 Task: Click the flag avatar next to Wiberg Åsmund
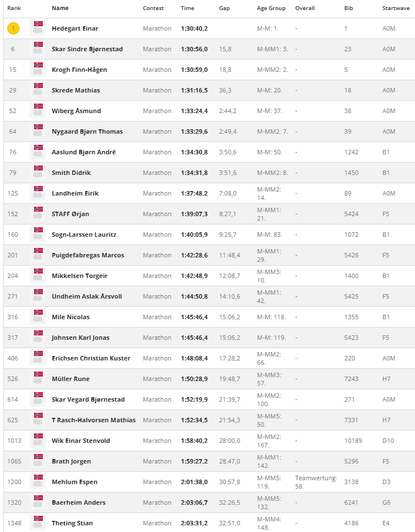[38, 111]
